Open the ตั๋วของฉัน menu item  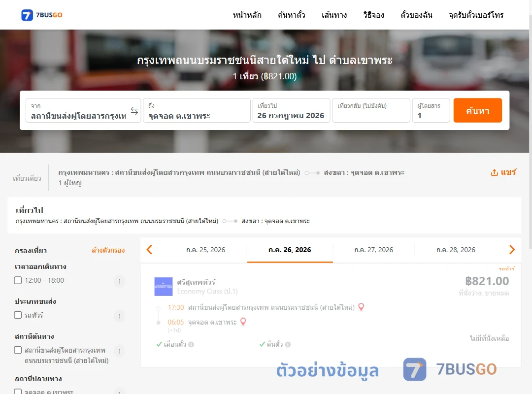tap(416, 15)
